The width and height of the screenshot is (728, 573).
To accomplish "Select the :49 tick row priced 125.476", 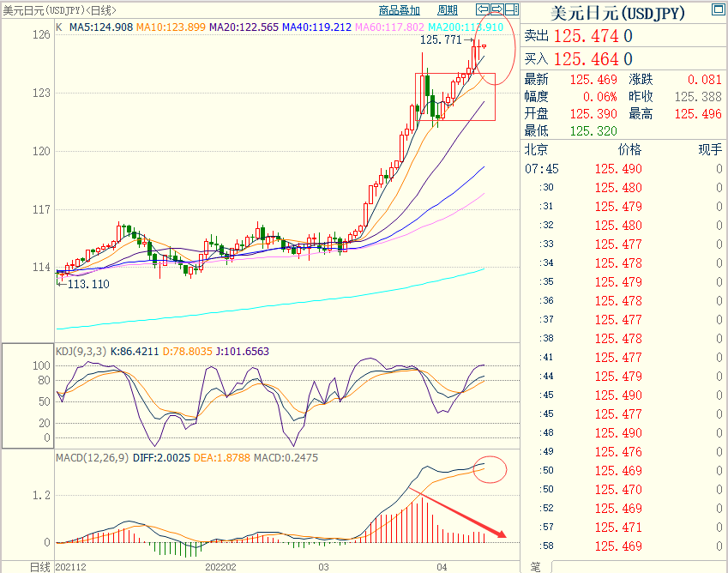I will [623, 452].
